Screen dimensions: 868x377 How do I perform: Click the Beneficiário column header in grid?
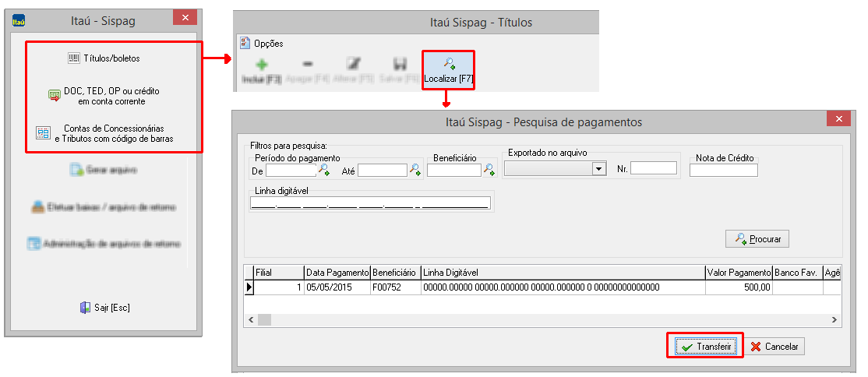(396, 273)
